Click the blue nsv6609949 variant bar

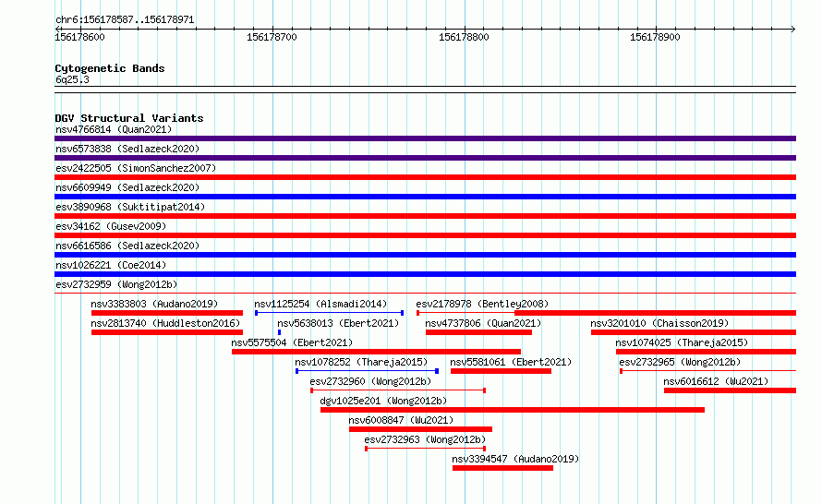(x=425, y=197)
